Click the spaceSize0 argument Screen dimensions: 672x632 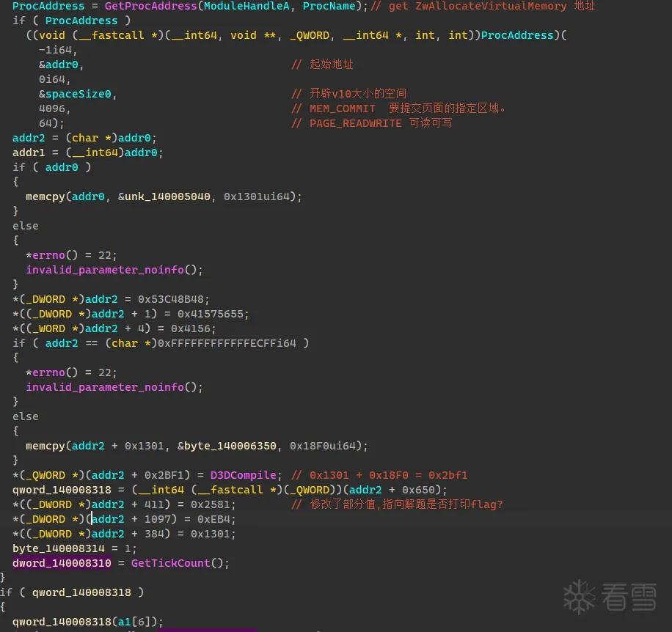pos(78,94)
